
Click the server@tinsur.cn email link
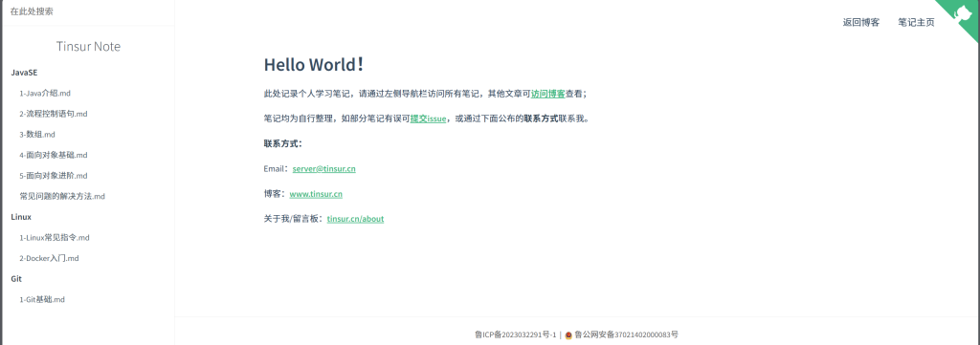click(323, 168)
